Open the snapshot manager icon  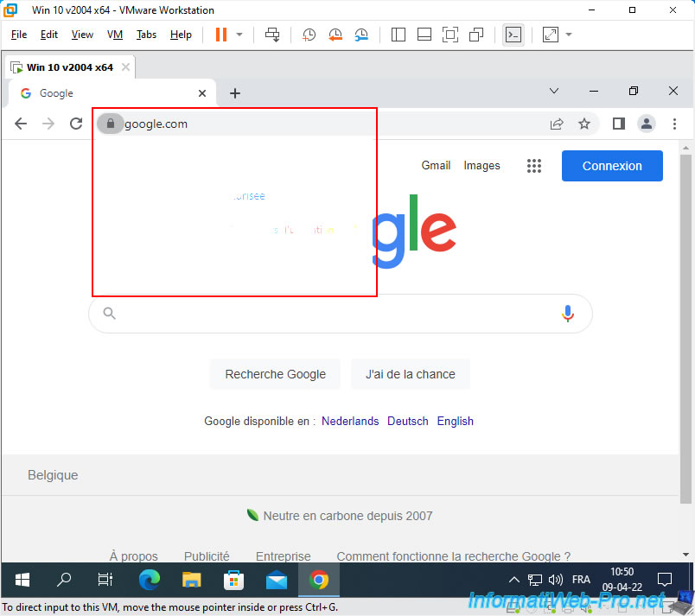pyautogui.click(x=361, y=35)
